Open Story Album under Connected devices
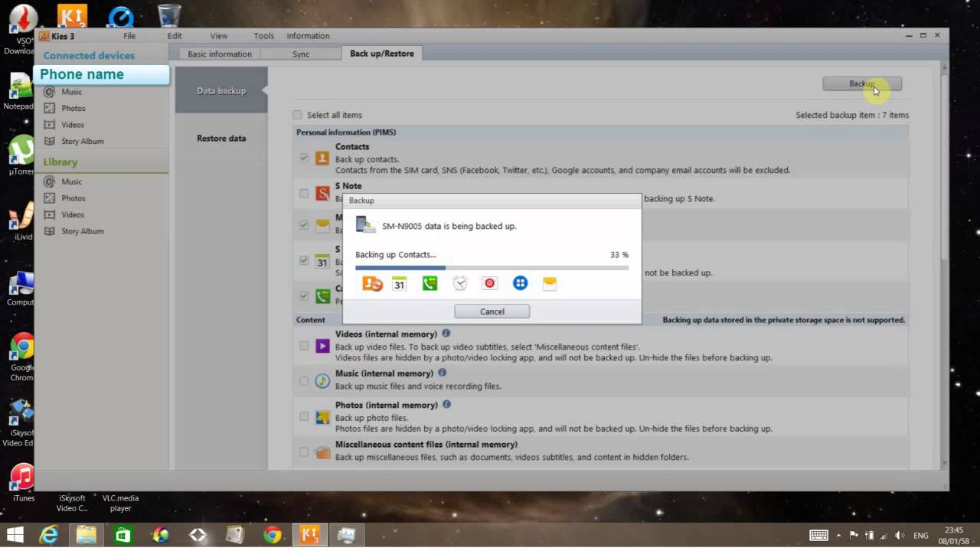The image size is (980, 551). [x=82, y=141]
